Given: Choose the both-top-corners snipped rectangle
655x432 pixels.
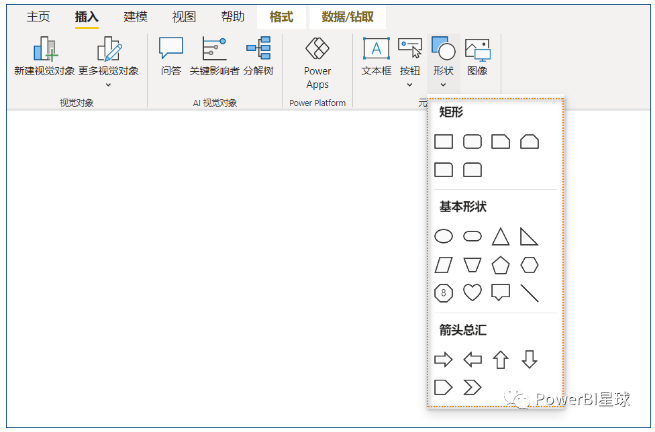Looking at the screenshot, I should [529, 142].
